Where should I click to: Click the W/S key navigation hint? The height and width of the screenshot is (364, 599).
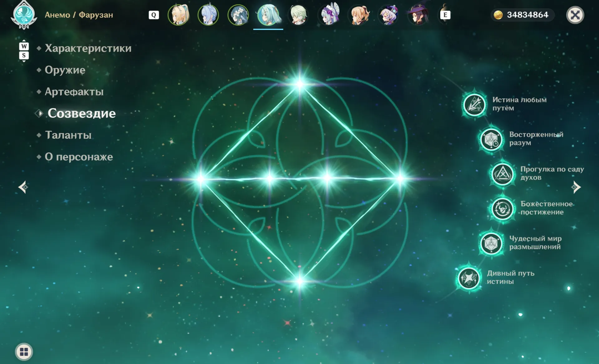coord(24,51)
